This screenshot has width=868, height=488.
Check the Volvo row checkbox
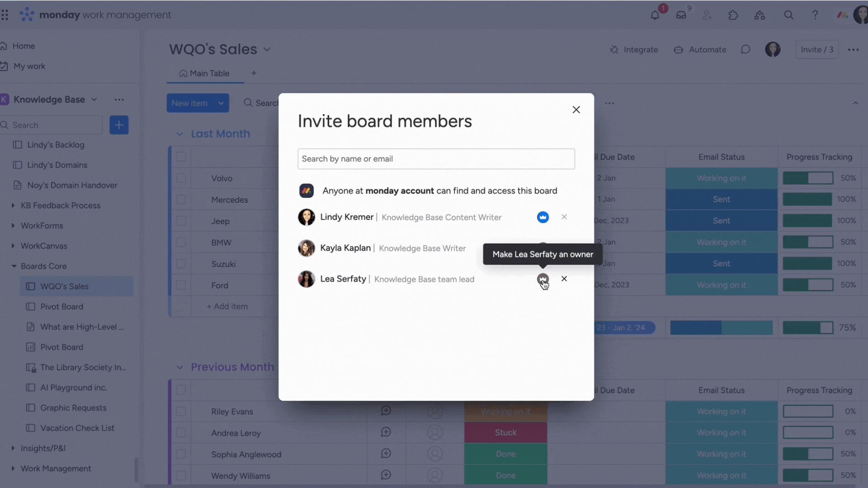tap(181, 178)
